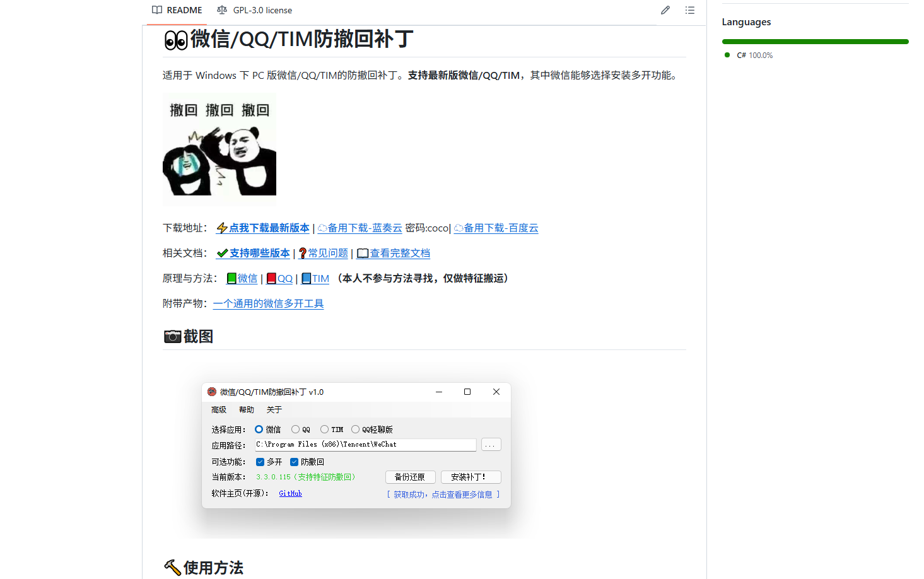Open the 高级 menu in patch window
This screenshot has height=579, width=924.
click(x=219, y=410)
